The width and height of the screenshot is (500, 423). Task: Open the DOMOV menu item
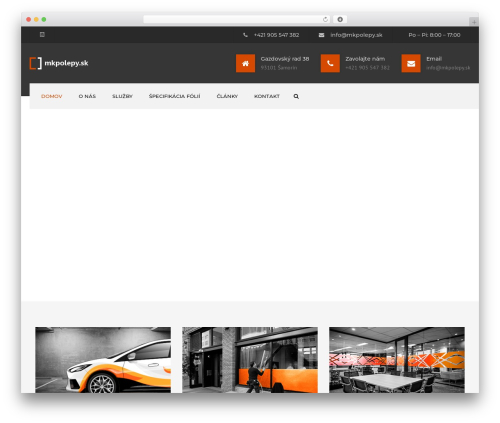point(52,96)
